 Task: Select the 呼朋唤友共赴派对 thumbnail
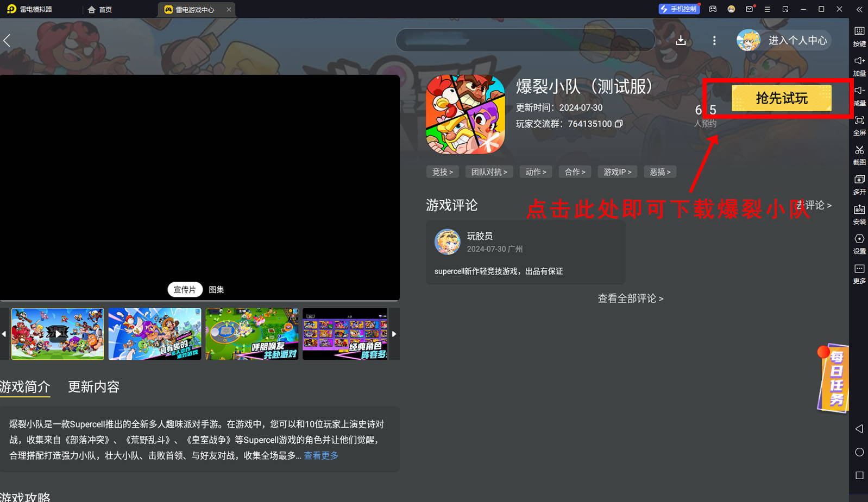(x=252, y=334)
